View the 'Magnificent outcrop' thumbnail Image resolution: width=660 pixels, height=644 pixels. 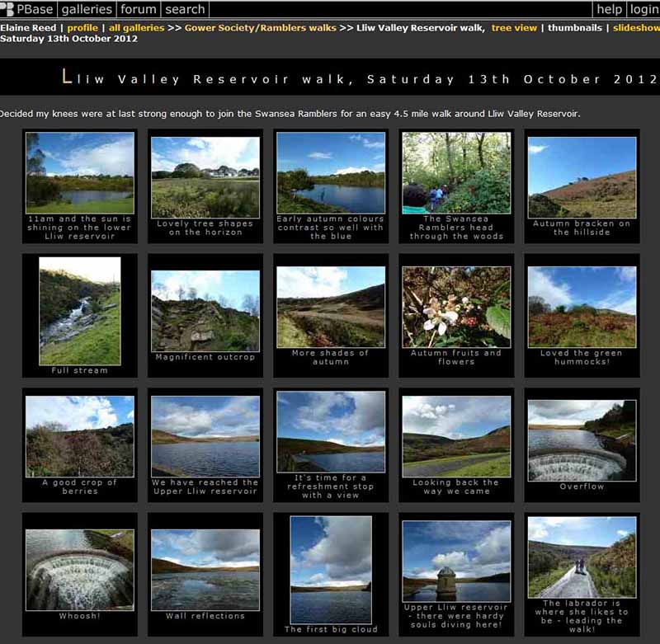tap(205, 311)
